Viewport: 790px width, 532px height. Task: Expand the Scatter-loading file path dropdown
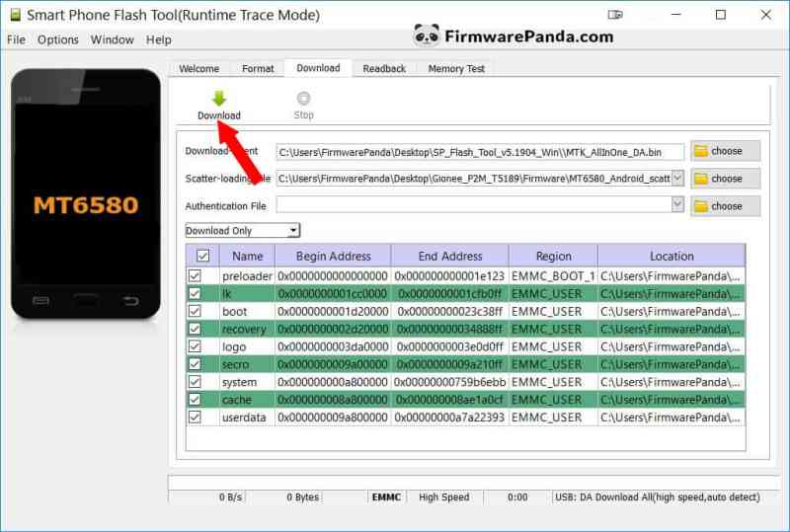[x=677, y=178]
